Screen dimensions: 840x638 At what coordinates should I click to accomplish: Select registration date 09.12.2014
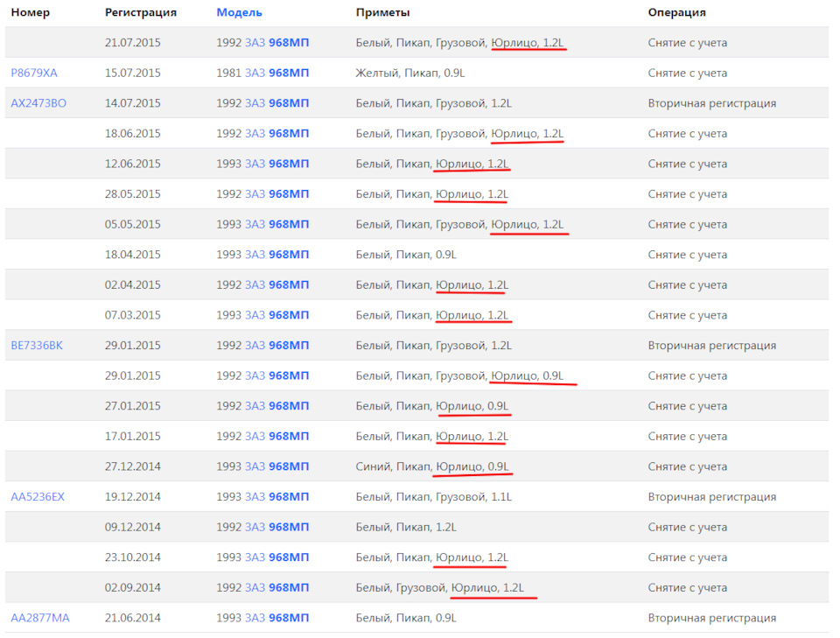[132, 527]
